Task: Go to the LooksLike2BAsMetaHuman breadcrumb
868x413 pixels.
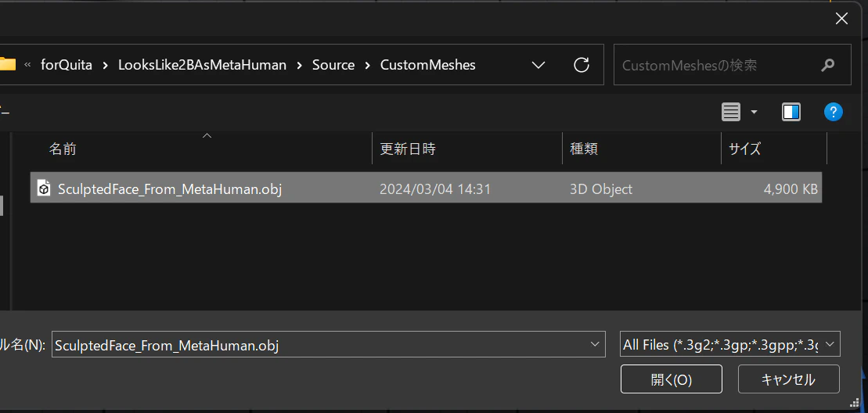Action: click(202, 65)
